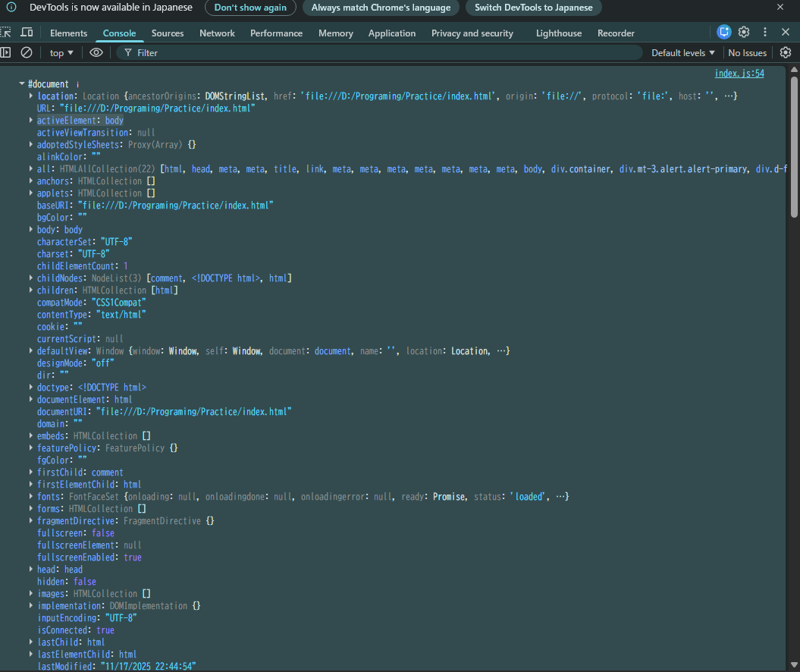
Task: Select the baseURI property row
Action: coord(155,205)
